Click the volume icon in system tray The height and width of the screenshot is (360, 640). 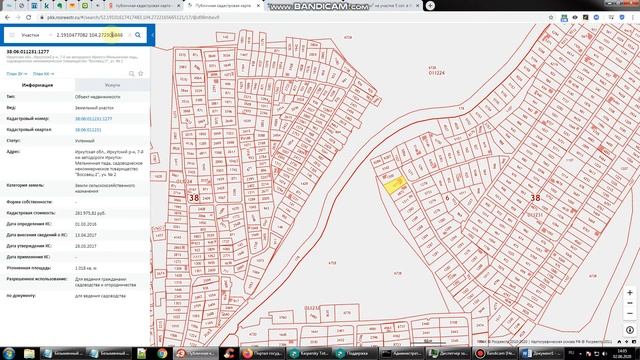click(604, 353)
